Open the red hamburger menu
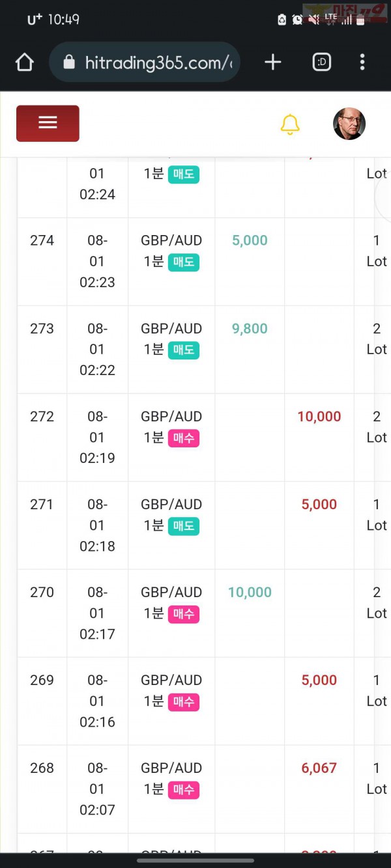 (48, 123)
